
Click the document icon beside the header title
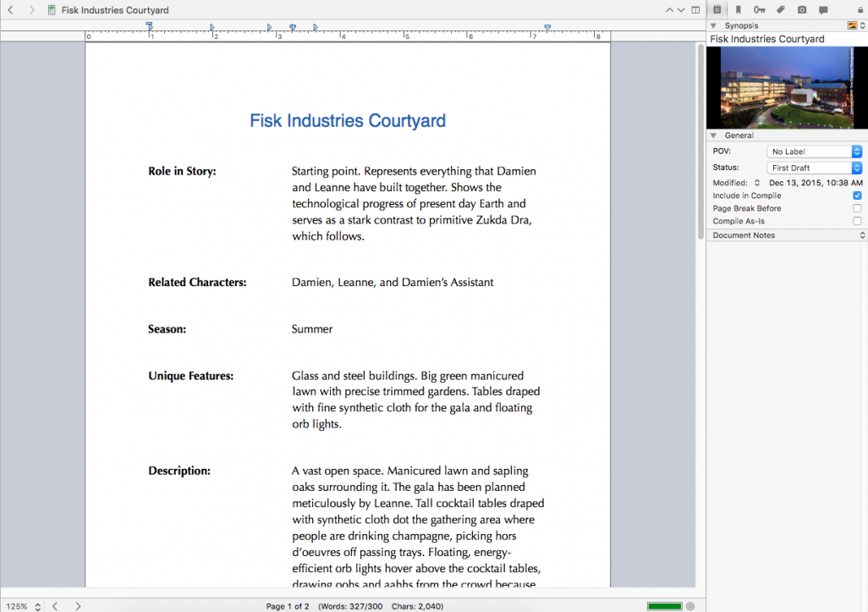click(x=52, y=10)
